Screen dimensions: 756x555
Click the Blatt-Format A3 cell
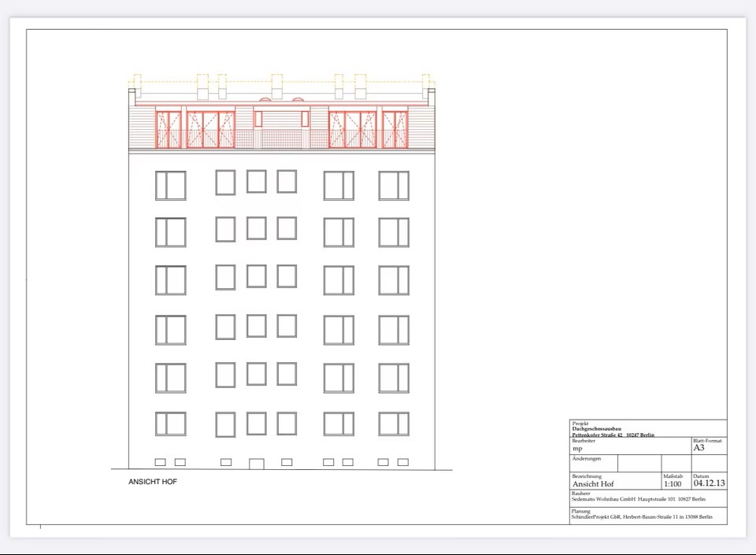[699, 447]
